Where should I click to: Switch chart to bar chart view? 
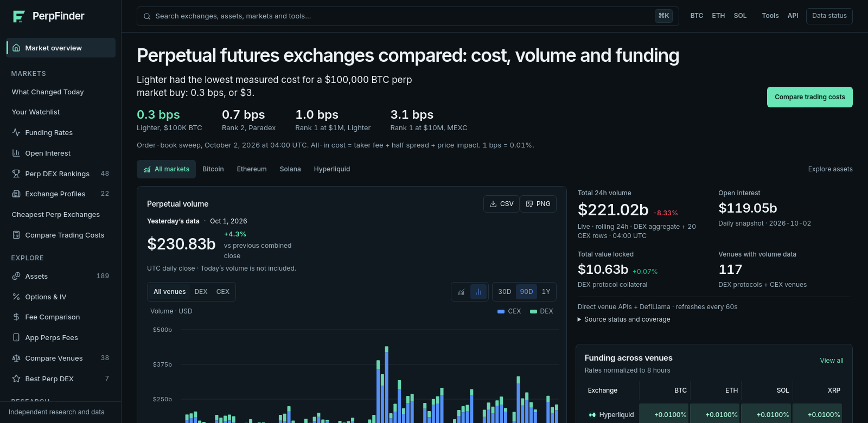[478, 292]
